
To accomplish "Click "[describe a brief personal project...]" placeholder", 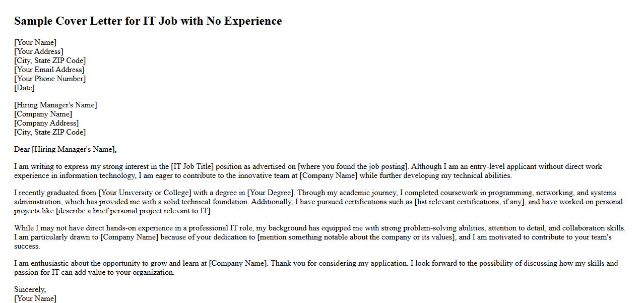I will coord(134,211).
